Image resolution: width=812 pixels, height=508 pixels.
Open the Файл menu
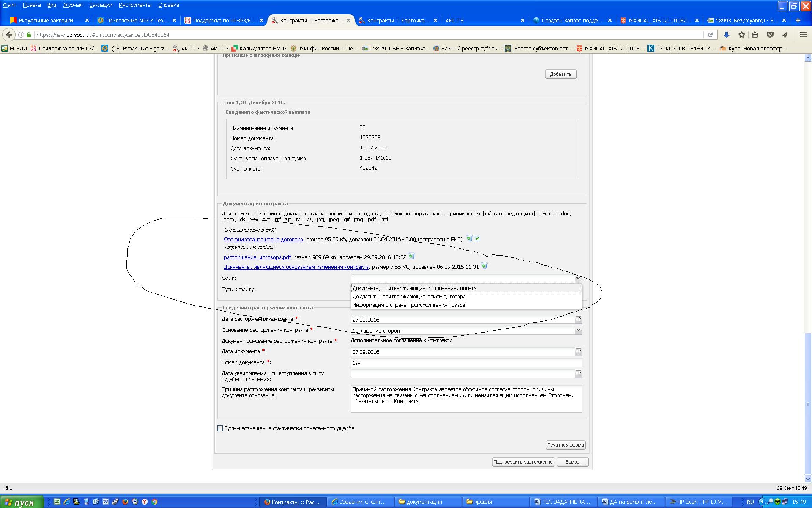coord(10,5)
